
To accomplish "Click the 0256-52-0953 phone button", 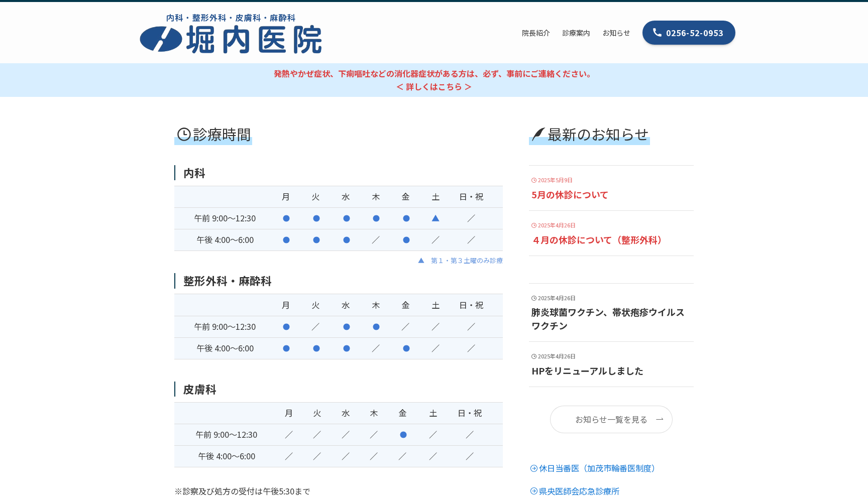I will [689, 33].
